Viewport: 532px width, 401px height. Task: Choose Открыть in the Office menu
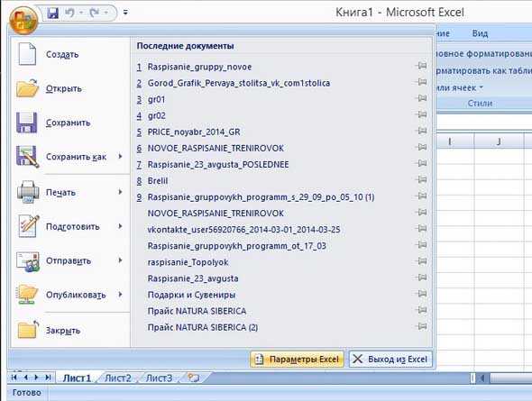click(x=71, y=88)
